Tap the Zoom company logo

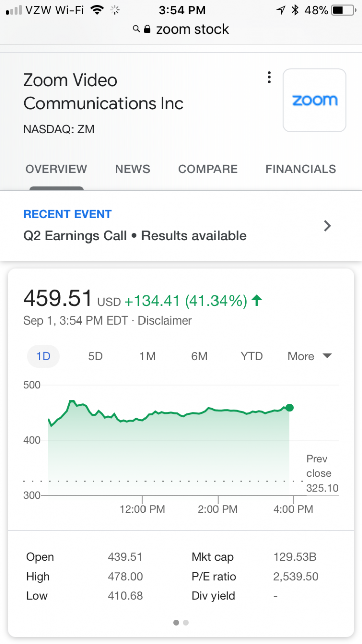pos(315,100)
